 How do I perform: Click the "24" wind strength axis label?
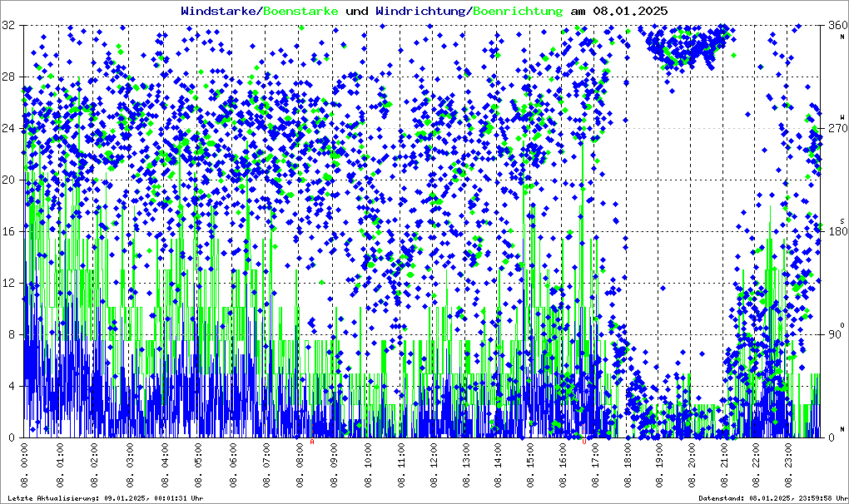point(8,129)
